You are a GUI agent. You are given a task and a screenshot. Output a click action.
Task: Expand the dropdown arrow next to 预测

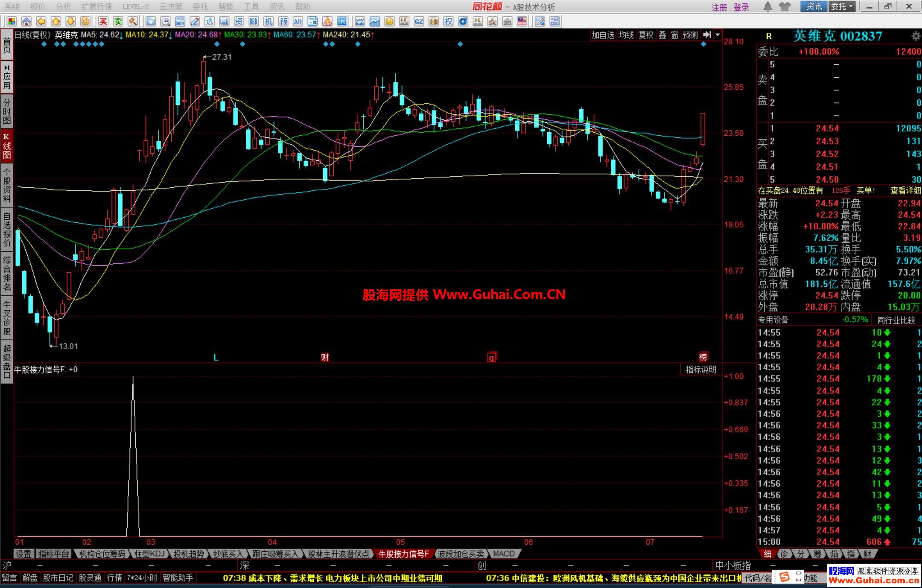(x=718, y=35)
